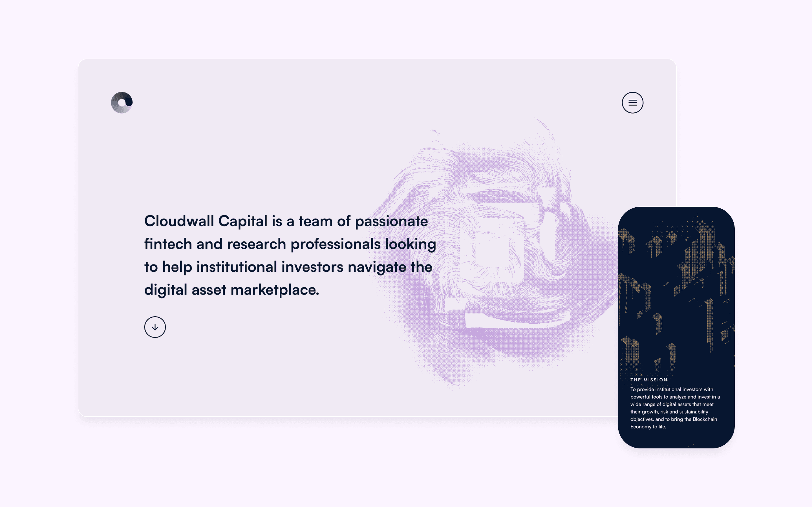Click 'objectives, and to bring the Blockchain' line
812x507 pixels.
click(673, 419)
